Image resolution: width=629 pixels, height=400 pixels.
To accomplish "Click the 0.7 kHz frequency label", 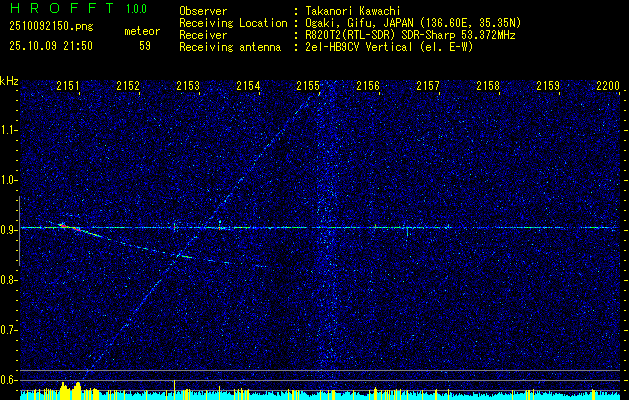I will coord(9,330).
